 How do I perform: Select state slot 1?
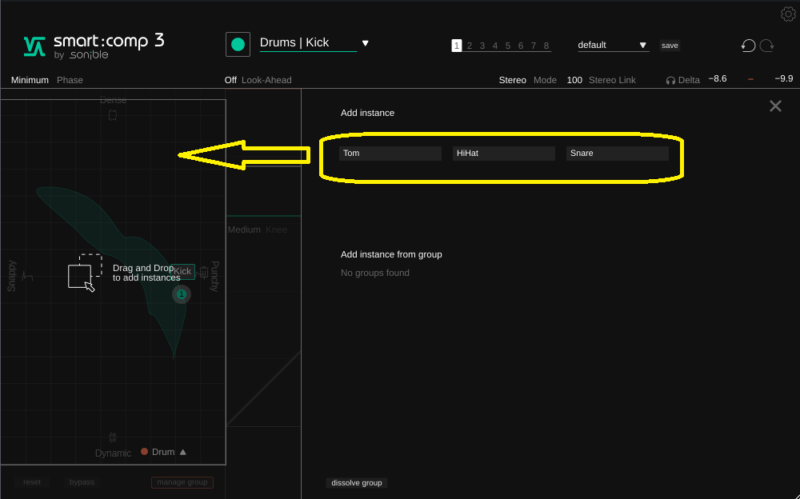tap(456, 45)
